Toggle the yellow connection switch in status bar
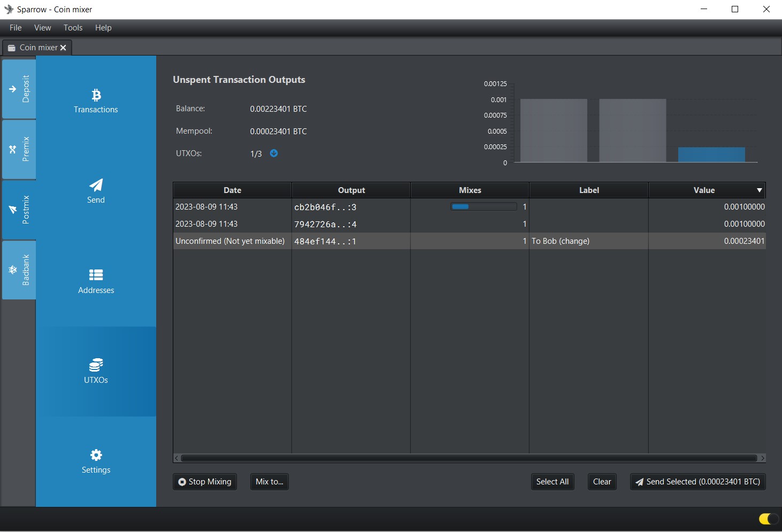This screenshot has height=532, width=782. [x=768, y=519]
